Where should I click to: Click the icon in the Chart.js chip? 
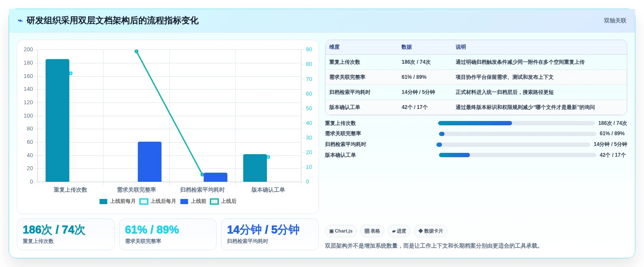[331, 231]
